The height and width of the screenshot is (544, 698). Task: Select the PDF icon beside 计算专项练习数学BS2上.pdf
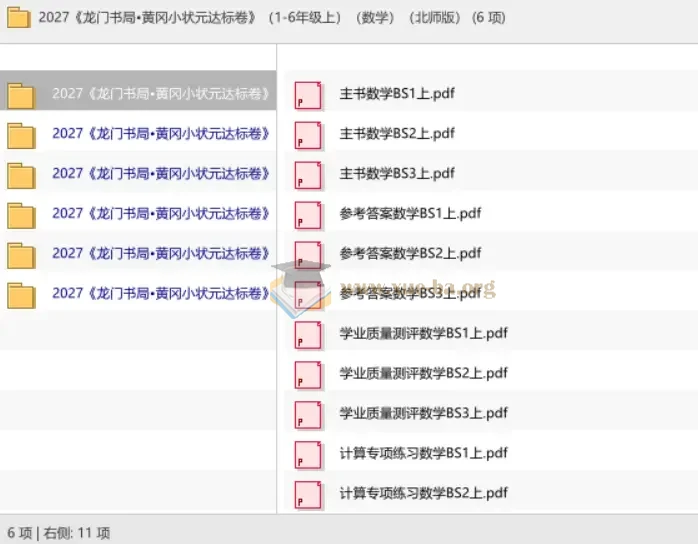308,495
